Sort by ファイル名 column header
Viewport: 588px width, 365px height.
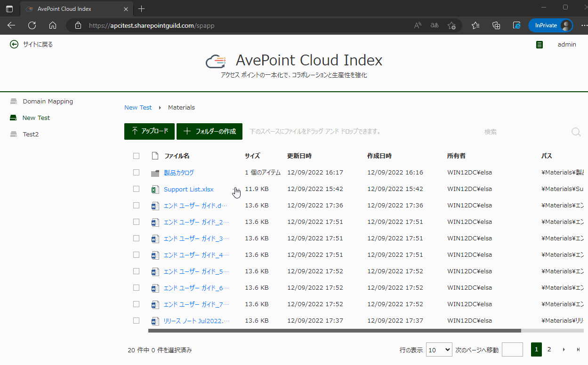177,156
